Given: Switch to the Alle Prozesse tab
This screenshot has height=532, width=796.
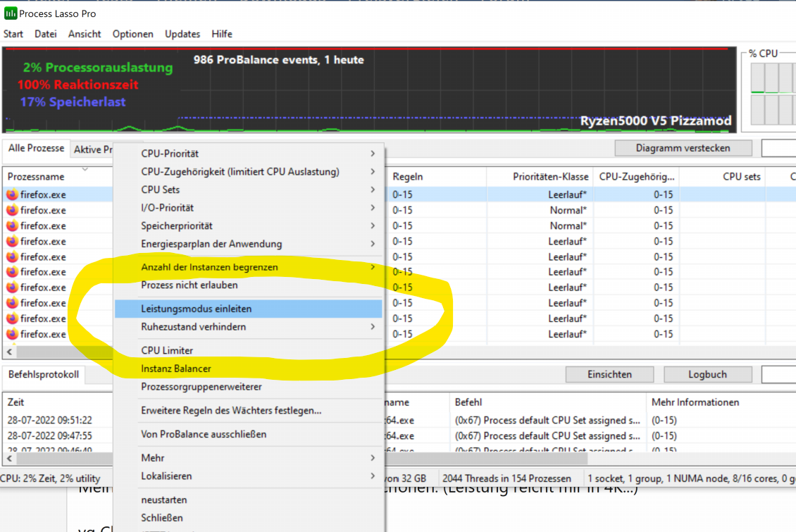Looking at the screenshot, I should click(x=36, y=148).
